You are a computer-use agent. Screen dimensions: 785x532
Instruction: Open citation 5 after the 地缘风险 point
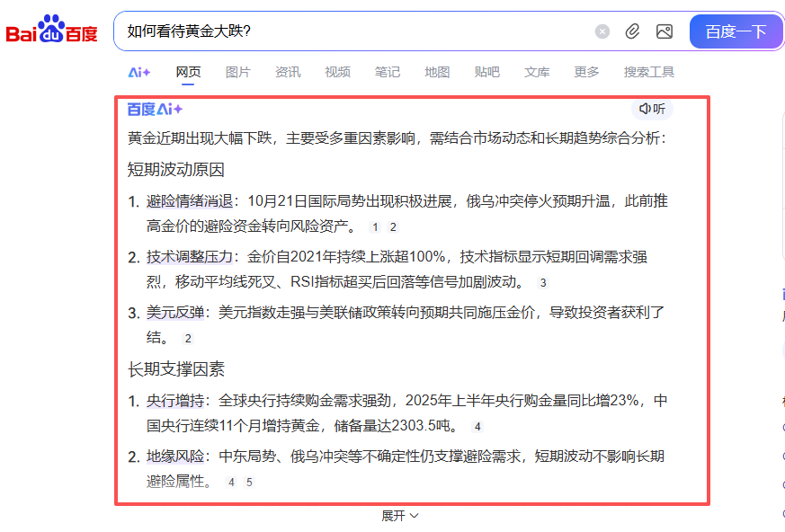tap(247, 483)
